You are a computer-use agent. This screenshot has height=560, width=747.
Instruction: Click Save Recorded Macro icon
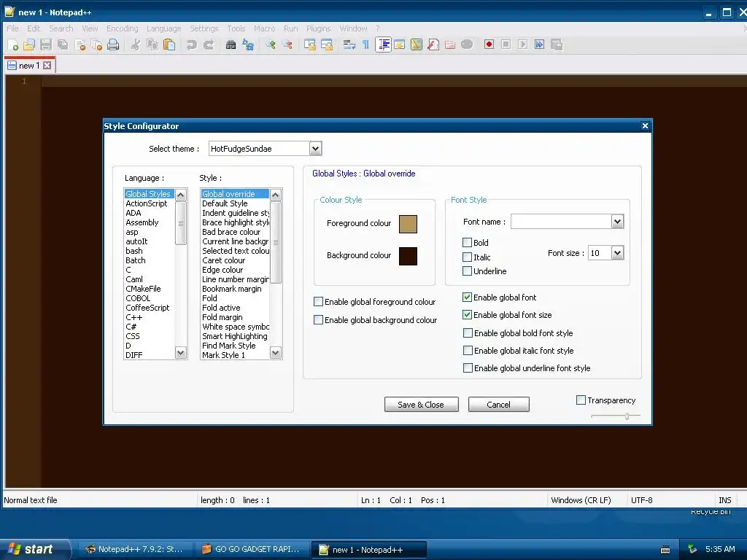click(557, 44)
